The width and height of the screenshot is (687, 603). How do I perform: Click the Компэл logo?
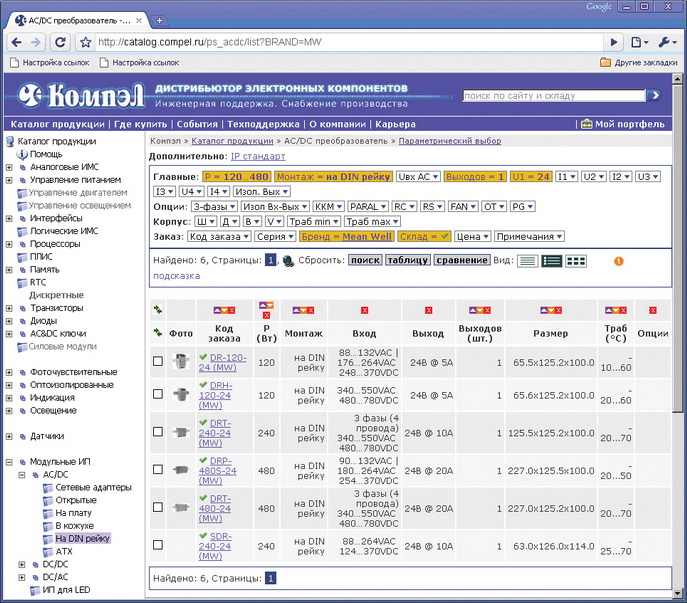tap(81, 95)
